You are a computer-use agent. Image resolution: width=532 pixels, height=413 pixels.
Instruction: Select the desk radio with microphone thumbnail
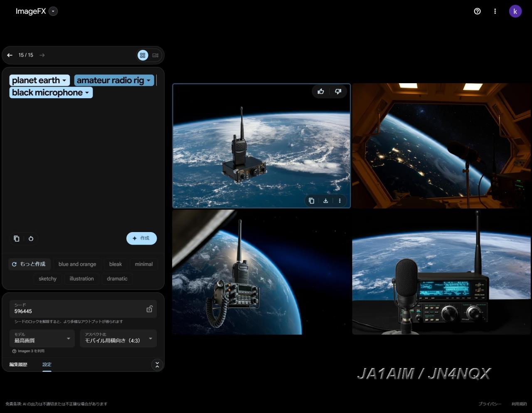click(x=441, y=272)
